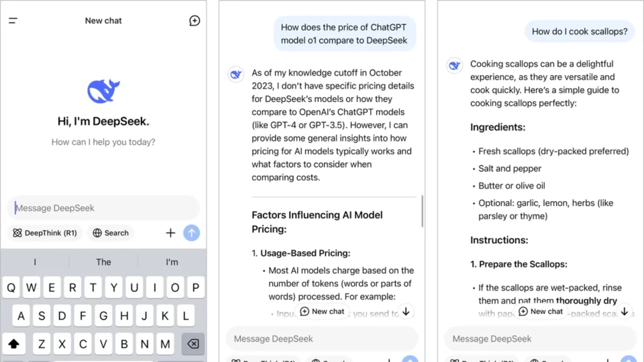
Task: Click the "Factors Influencing AI Model Pricing:" heading
Action: pos(317,222)
